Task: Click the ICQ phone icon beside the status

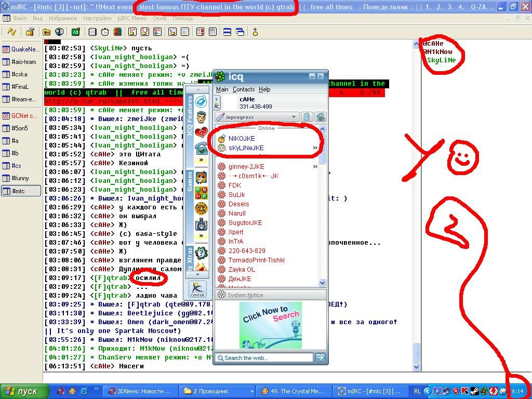Action: (320, 117)
